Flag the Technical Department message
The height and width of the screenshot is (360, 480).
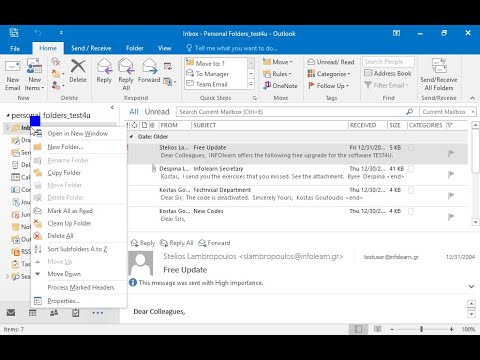451,195
